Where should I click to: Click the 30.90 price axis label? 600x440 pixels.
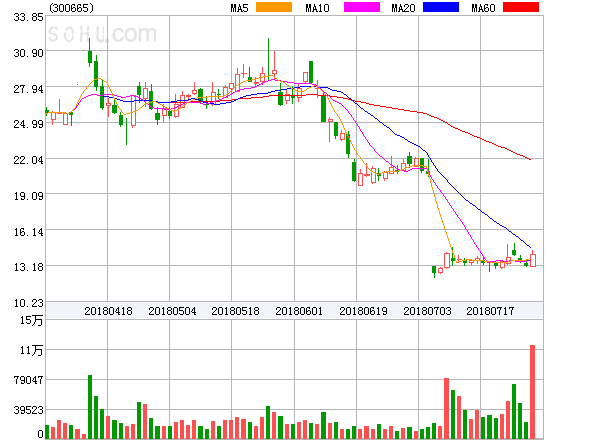point(28,53)
